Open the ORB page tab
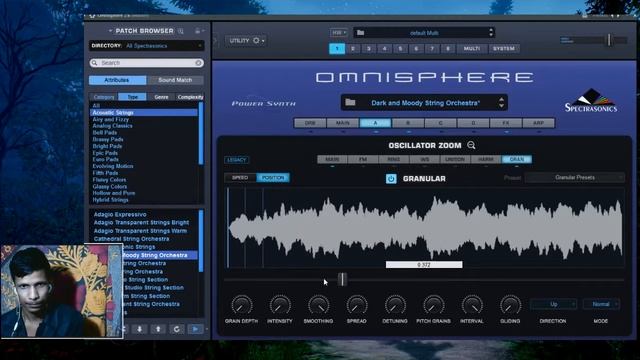This screenshot has height=360, width=640. point(310,123)
